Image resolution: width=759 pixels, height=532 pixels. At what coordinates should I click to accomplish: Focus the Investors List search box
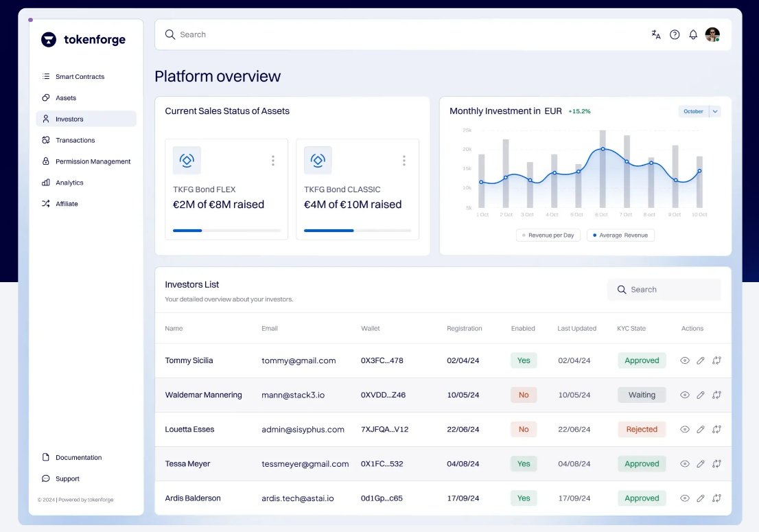pos(664,290)
